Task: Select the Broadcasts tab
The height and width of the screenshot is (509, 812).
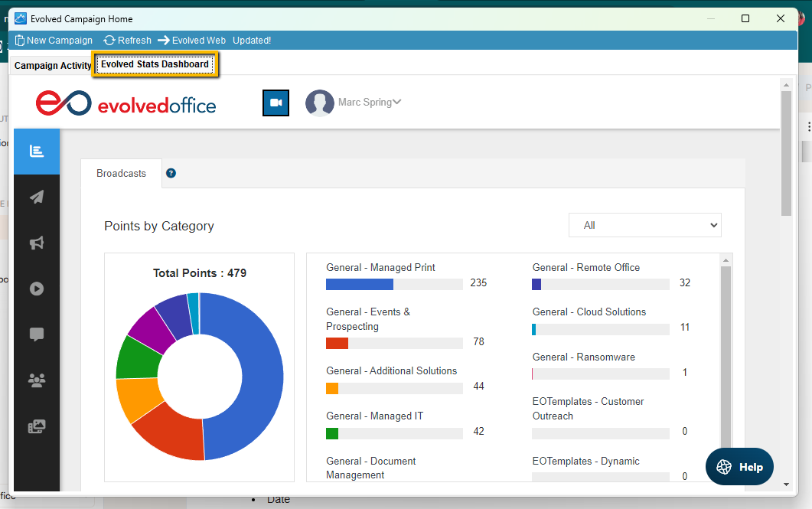Action: (121, 174)
